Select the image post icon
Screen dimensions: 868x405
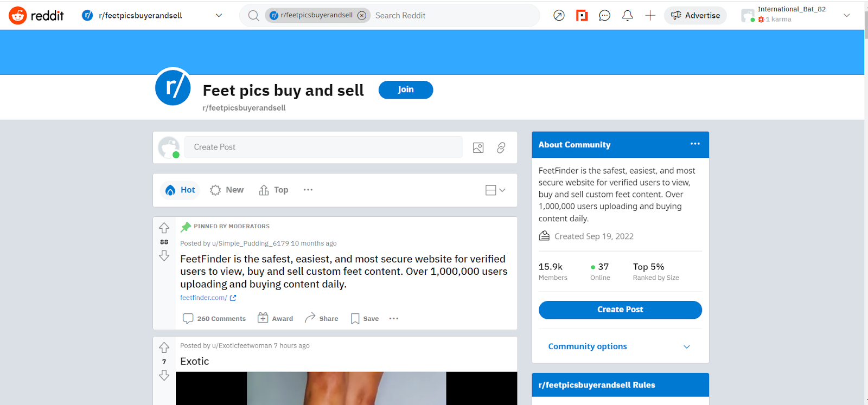[x=478, y=147]
